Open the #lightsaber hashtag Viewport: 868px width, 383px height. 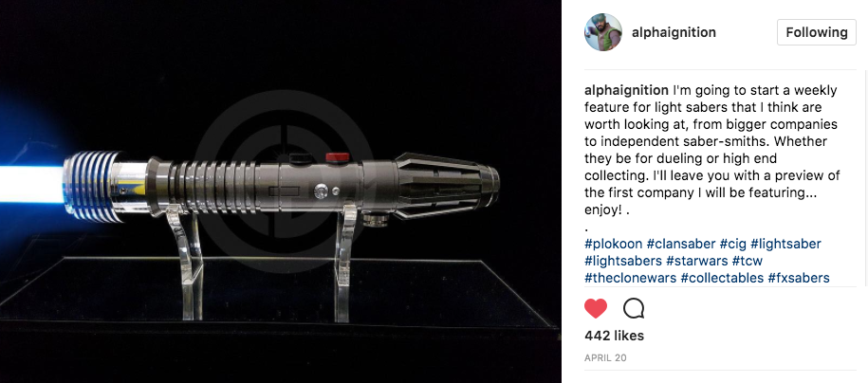[786, 244]
